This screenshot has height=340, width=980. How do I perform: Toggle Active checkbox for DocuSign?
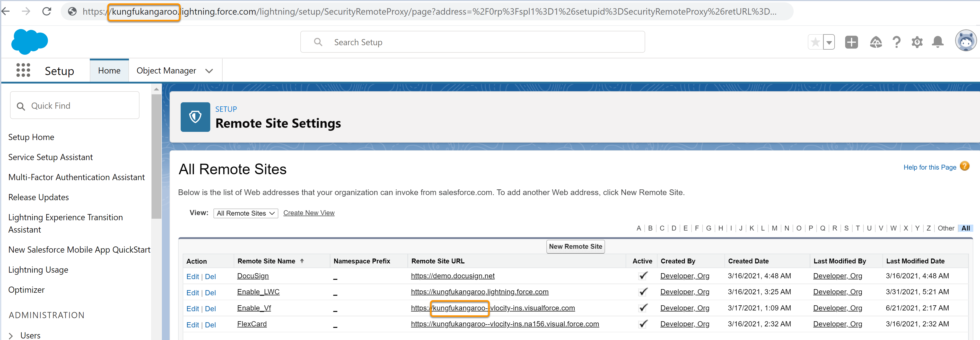click(642, 276)
